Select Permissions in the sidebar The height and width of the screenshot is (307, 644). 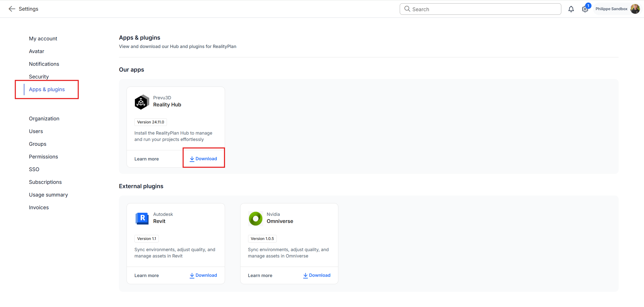tap(43, 157)
